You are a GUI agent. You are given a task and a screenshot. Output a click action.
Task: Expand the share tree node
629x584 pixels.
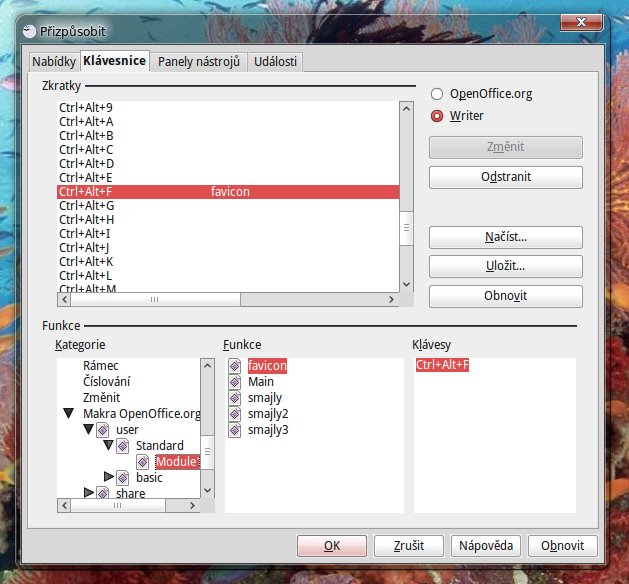click(x=88, y=493)
